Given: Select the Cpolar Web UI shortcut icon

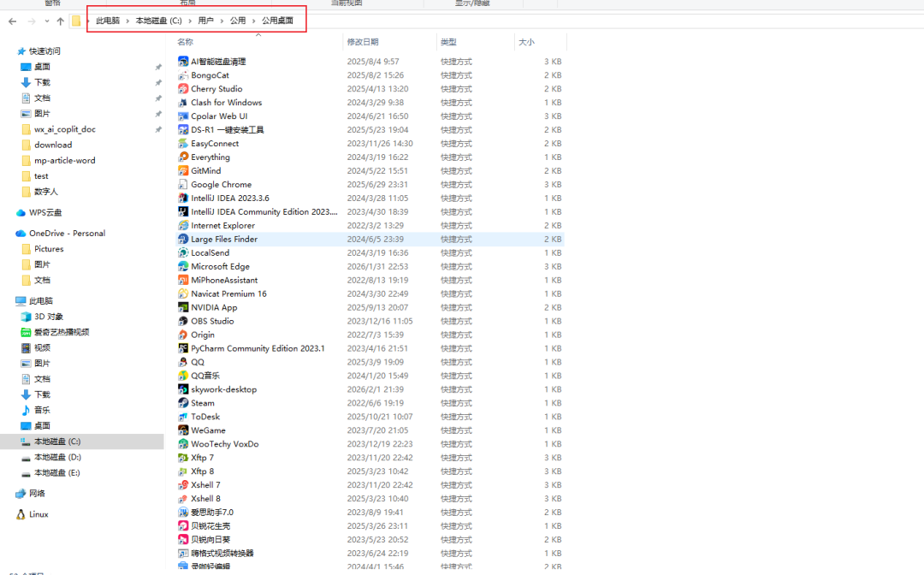Looking at the screenshot, I should [183, 116].
